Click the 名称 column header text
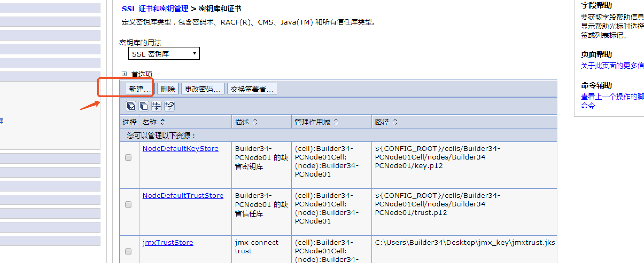The height and width of the screenshot is (263, 644). pos(149,122)
